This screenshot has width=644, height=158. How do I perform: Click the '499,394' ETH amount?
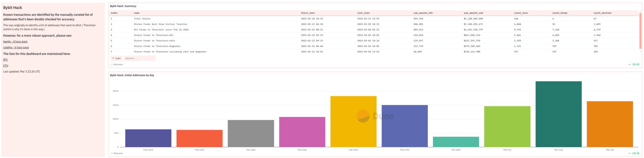(x=418, y=19)
